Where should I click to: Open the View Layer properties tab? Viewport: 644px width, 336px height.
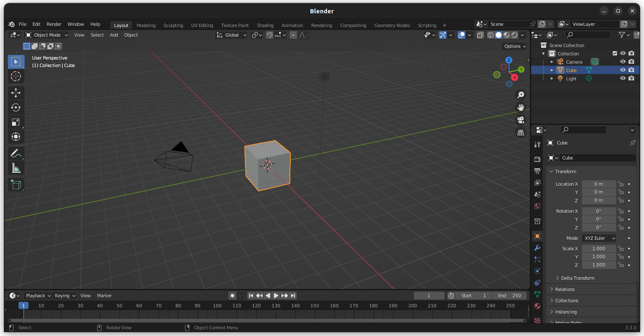click(x=537, y=183)
